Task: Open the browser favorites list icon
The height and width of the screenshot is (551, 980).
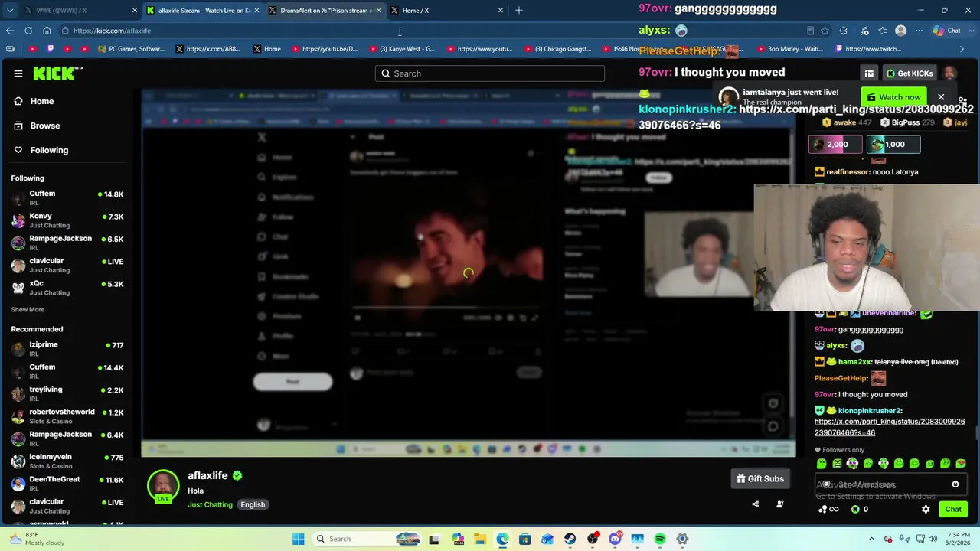Action: point(883,31)
